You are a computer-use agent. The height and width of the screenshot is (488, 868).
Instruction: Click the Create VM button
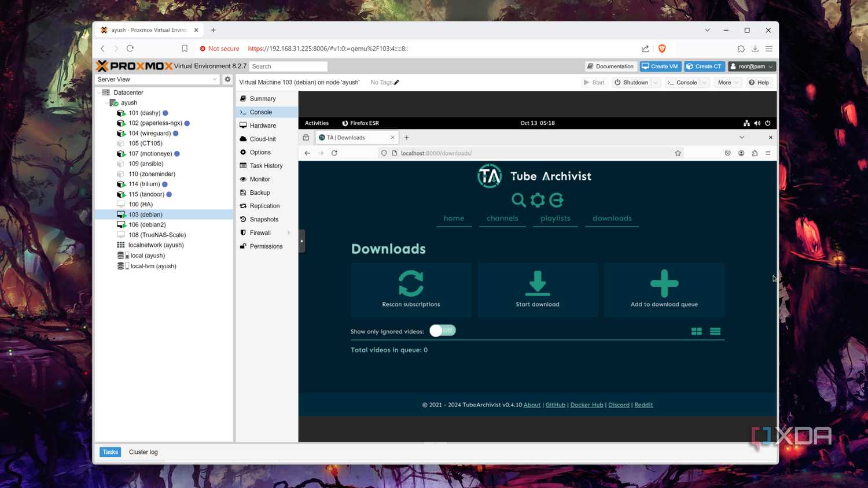[660, 66]
